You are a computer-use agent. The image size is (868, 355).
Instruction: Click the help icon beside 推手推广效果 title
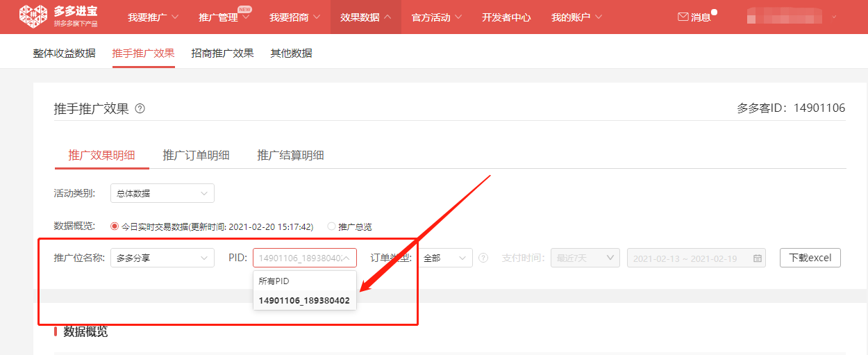click(140, 108)
